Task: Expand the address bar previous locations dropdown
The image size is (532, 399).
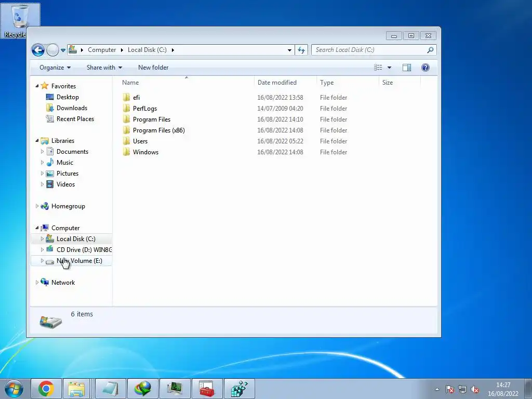Action: (289, 50)
